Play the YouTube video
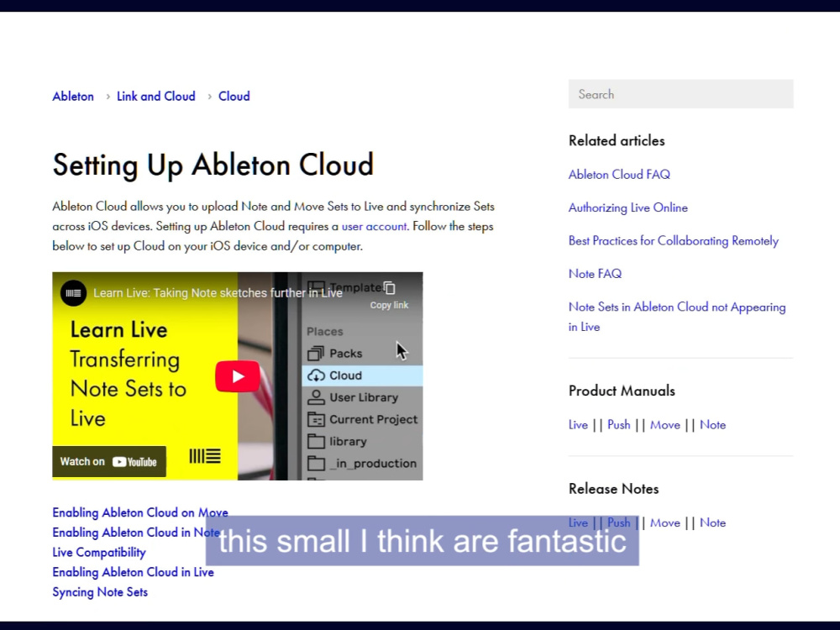Image resolution: width=840 pixels, height=630 pixels. point(238,376)
